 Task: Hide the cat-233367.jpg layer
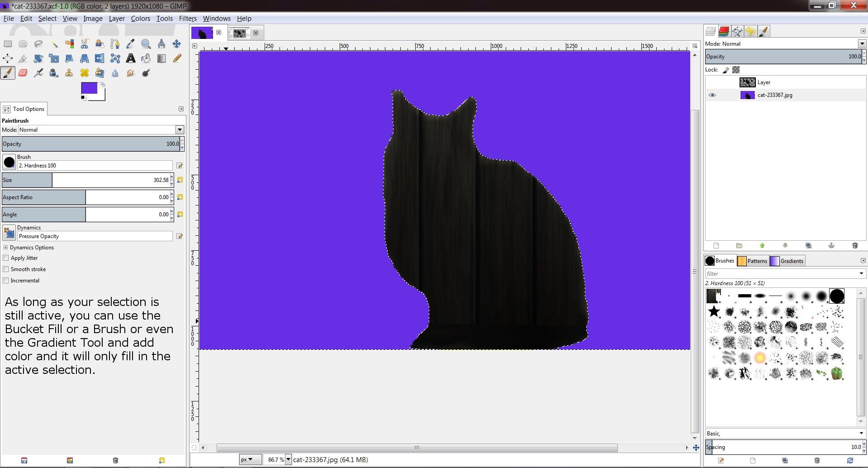(712, 95)
